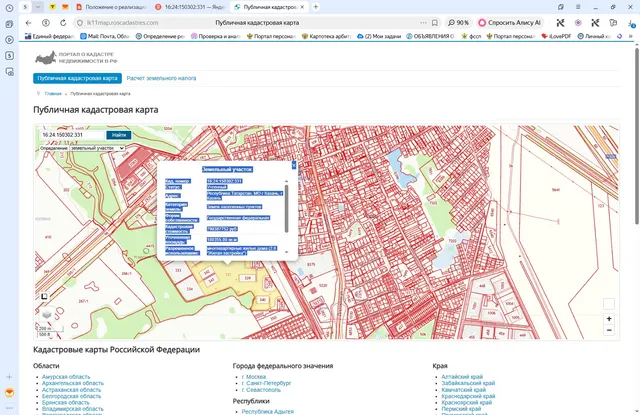Open 'Амурская область' link
Viewport: 640px width, 415px height.
coord(66,377)
